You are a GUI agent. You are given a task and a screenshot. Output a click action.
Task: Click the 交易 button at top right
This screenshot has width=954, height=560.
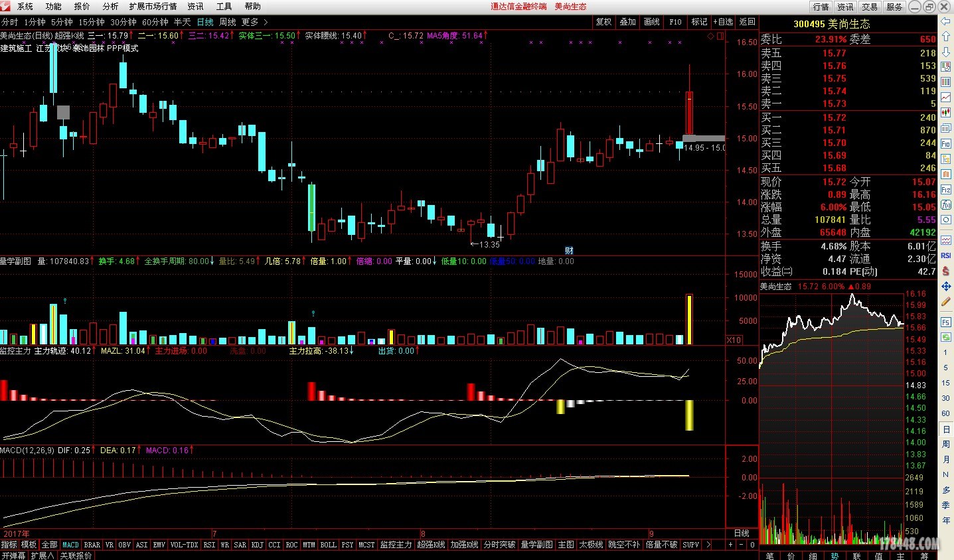coord(870,7)
